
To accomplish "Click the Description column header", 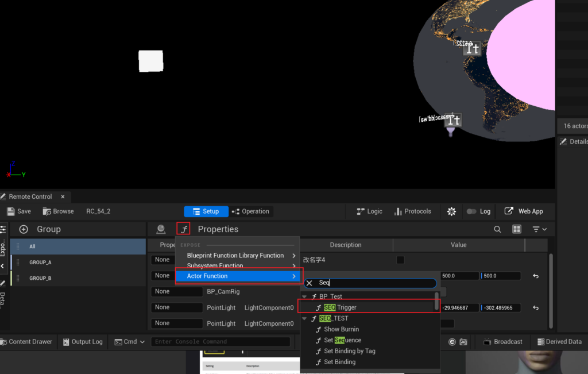I will click(x=346, y=245).
